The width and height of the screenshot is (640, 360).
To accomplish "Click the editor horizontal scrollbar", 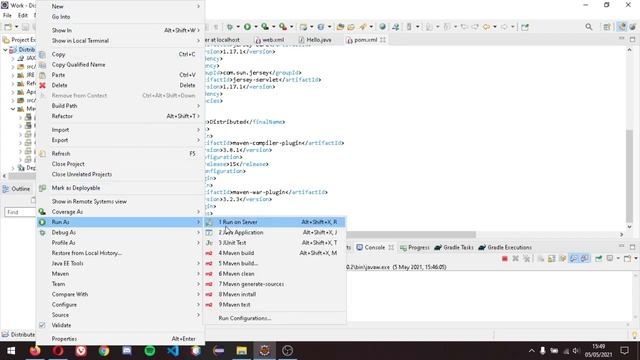I will tap(411, 234).
